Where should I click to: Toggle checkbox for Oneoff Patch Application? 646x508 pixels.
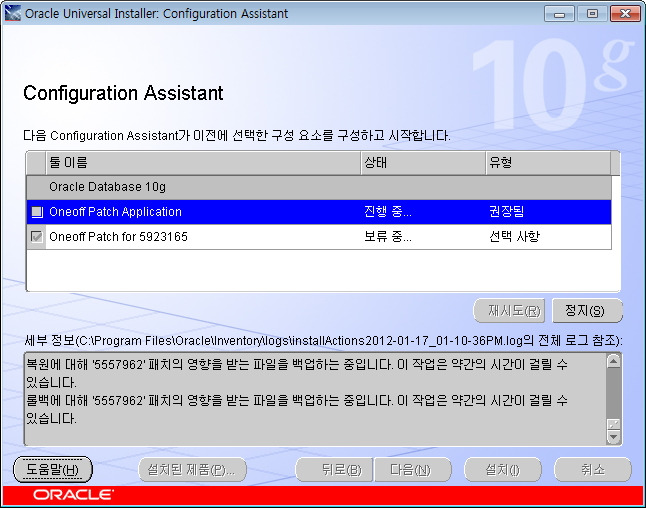point(37,212)
